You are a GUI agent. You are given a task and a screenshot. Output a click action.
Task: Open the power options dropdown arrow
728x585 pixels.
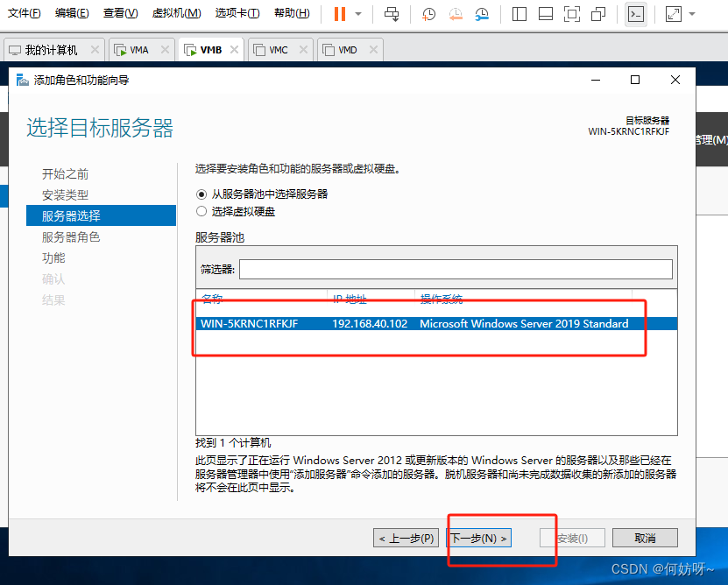click(357, 14)
